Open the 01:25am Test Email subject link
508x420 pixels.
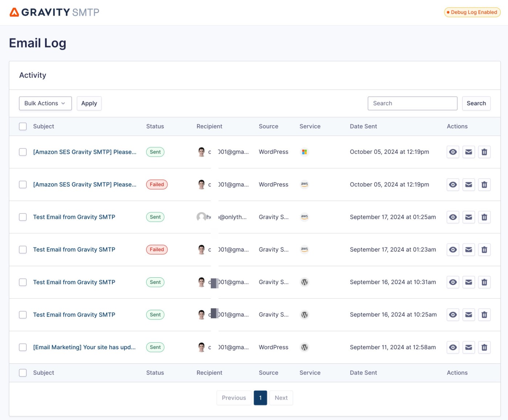[x=74, y=217]
